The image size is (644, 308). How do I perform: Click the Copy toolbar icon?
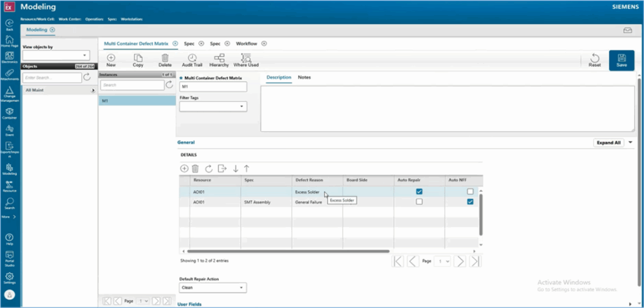138,59
